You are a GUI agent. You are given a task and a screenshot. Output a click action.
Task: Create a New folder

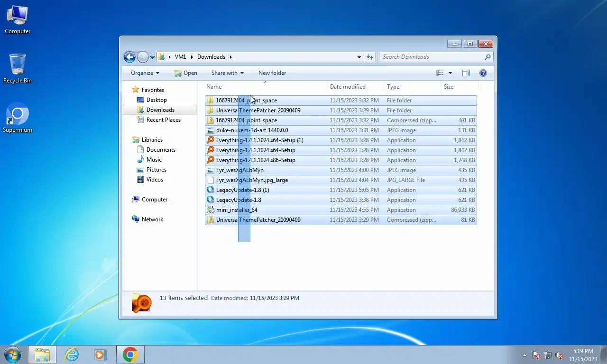(272, 73)
